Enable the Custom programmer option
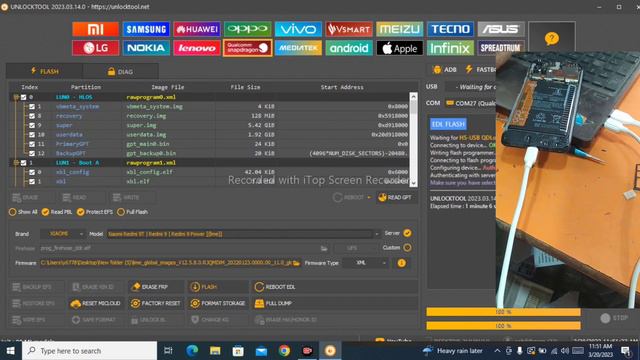The height and width of the screenshot is (360, 640). click(x=407, y=247)
